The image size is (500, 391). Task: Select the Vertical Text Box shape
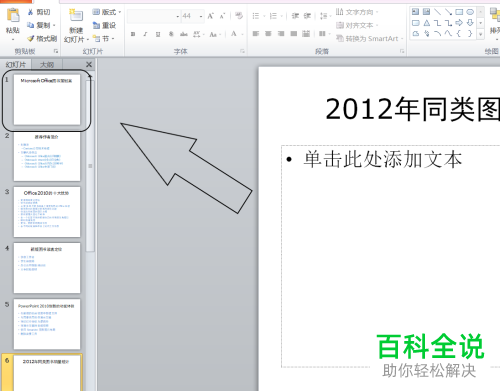click(426, 12)
